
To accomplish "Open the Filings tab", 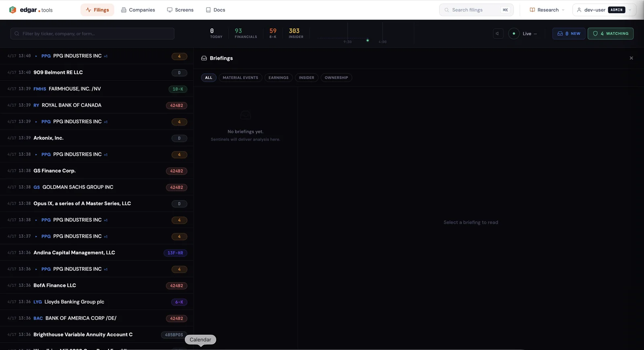I will [97, 10].
